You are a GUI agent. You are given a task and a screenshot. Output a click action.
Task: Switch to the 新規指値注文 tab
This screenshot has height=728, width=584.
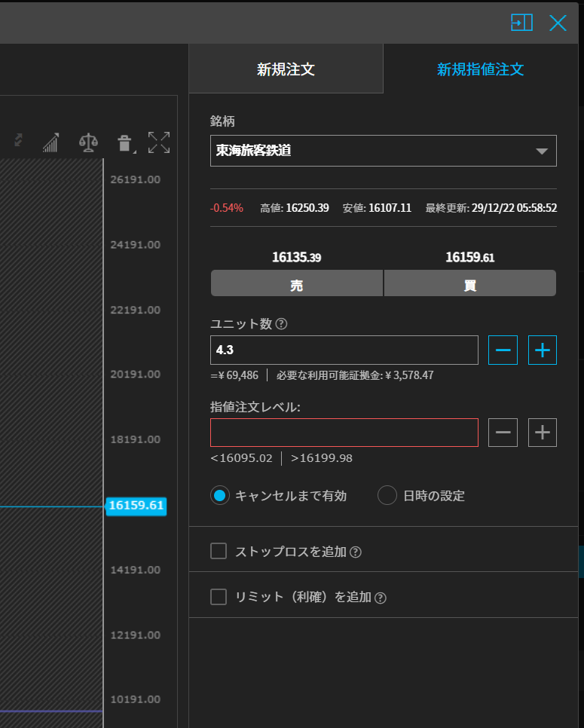(480, 69)
